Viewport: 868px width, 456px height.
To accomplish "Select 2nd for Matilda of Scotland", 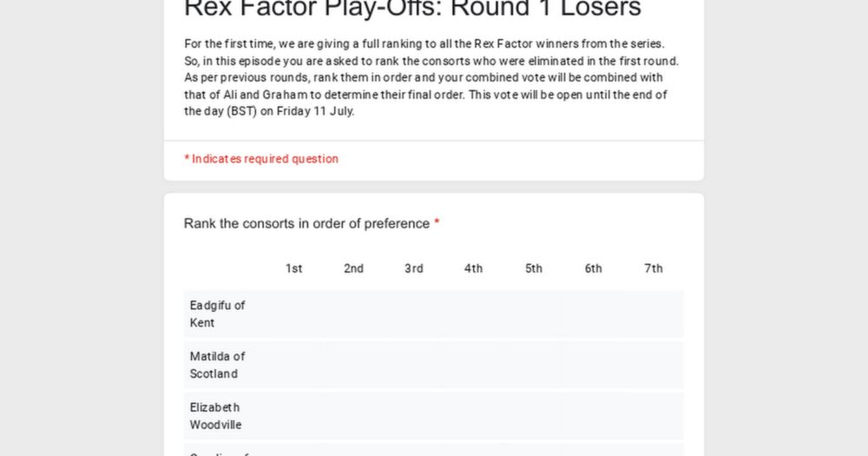I will point(354,365).
